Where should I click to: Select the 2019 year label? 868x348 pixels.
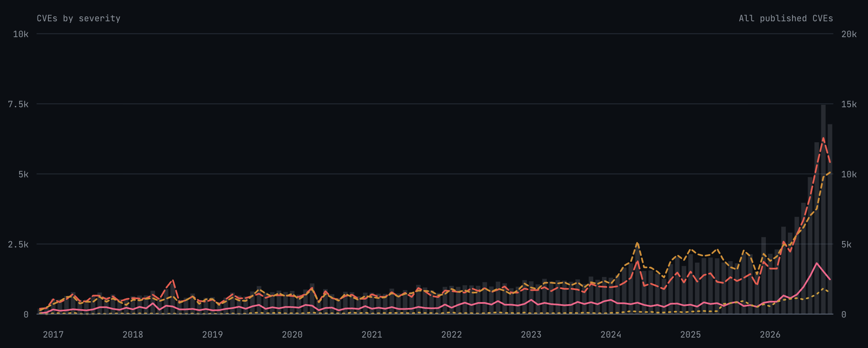(213, 334)
